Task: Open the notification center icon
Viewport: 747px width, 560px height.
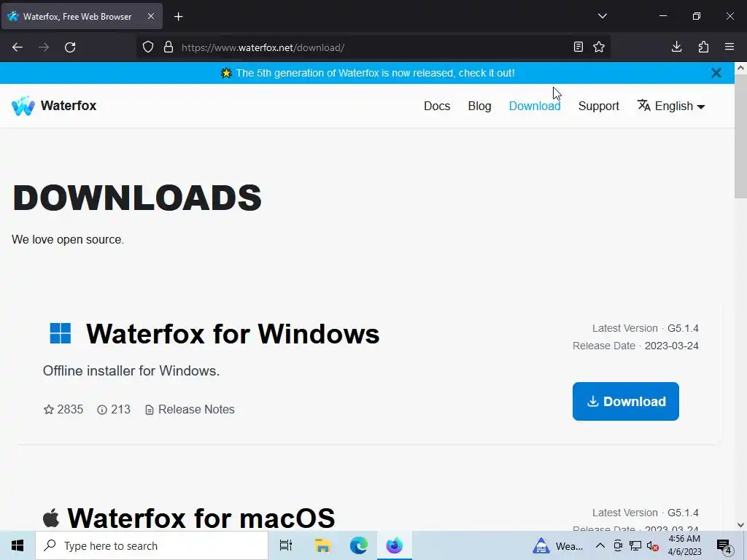Action: [724, 546]
